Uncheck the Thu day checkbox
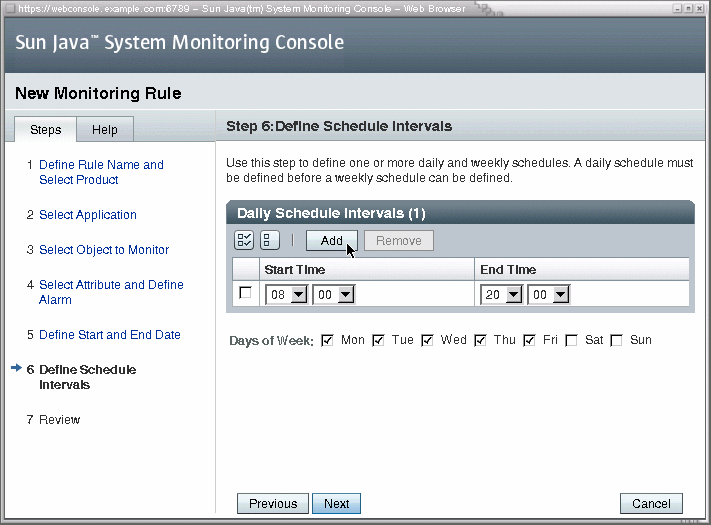The image size is (711, 525). point(480,340)
